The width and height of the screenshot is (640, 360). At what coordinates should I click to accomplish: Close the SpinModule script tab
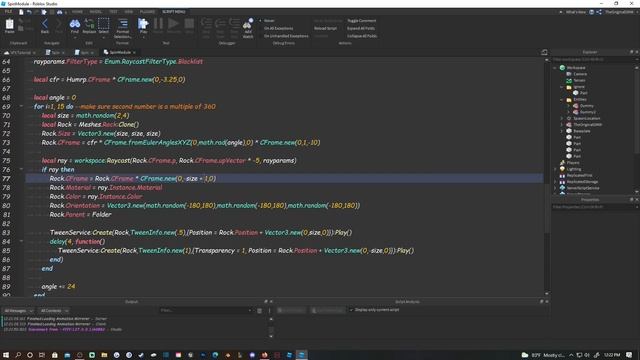[x=134, y=53]
